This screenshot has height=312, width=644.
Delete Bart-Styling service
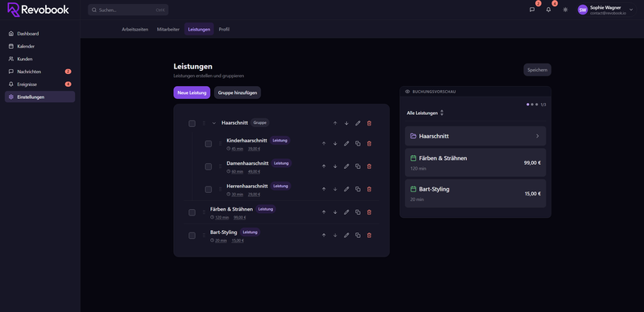(x=369, y=236)
